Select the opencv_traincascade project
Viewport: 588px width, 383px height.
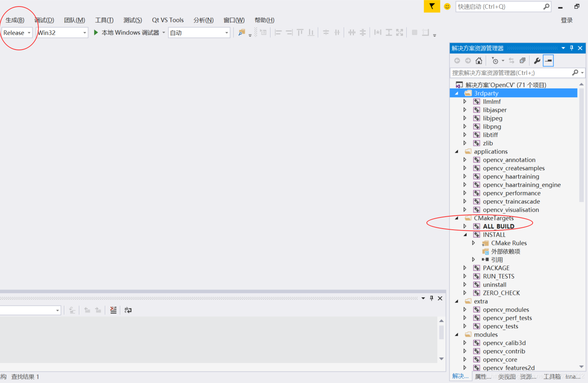coord(511,202)
